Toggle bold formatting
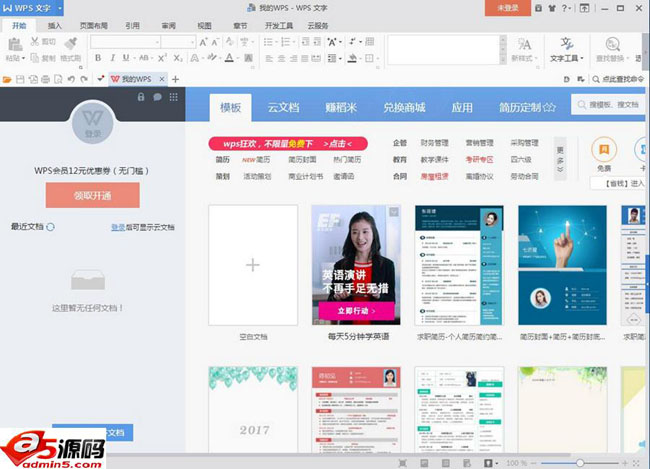650x469 pixels. (x=98, y=58)
